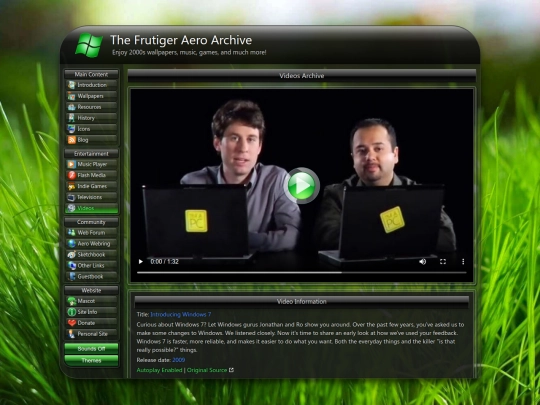Click the 2009 release date link
540x405 pixels.
coord(179,360)
